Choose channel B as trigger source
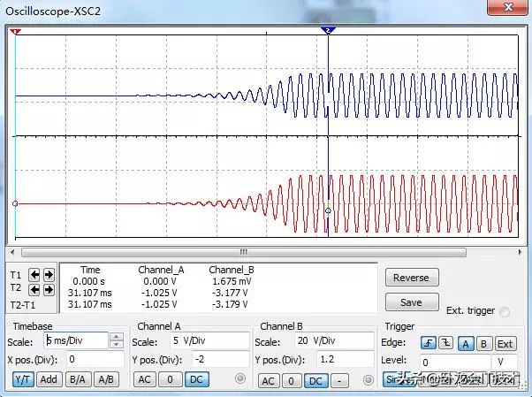The image size is (532, 397). [x=483, y=344]
